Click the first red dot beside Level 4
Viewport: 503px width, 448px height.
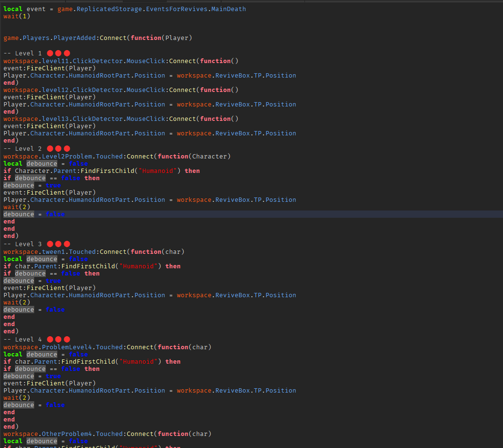[50, 339]
